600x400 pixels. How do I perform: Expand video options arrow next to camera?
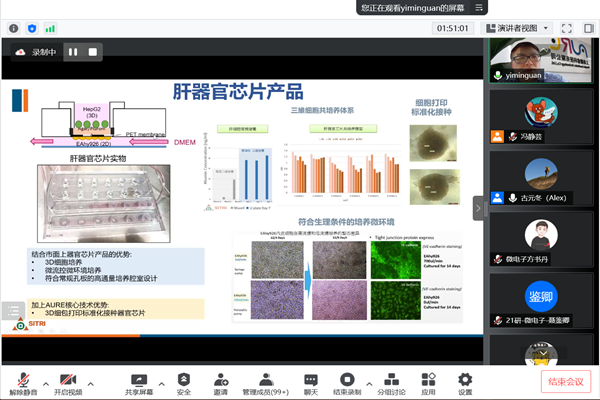pyautogui.click(x=91, y=377)
